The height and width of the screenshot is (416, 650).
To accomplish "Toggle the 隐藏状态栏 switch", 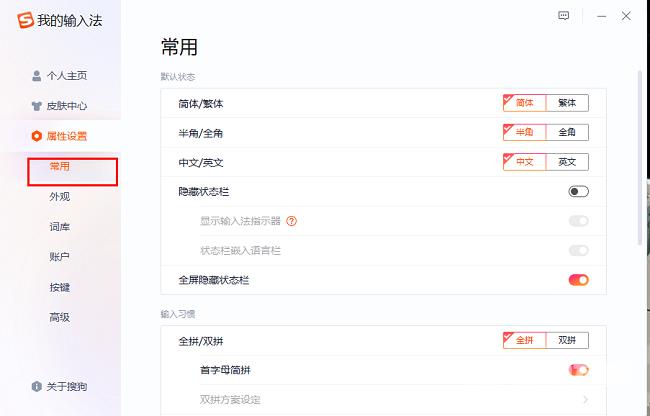I will point(578,191).
